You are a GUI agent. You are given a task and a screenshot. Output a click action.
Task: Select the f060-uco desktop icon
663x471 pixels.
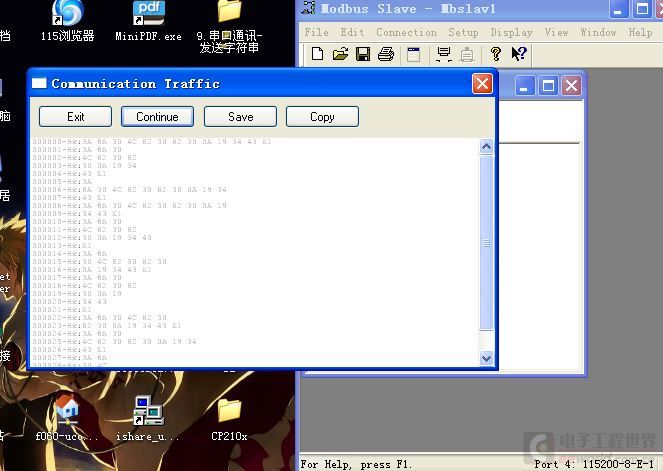point(67,418)
